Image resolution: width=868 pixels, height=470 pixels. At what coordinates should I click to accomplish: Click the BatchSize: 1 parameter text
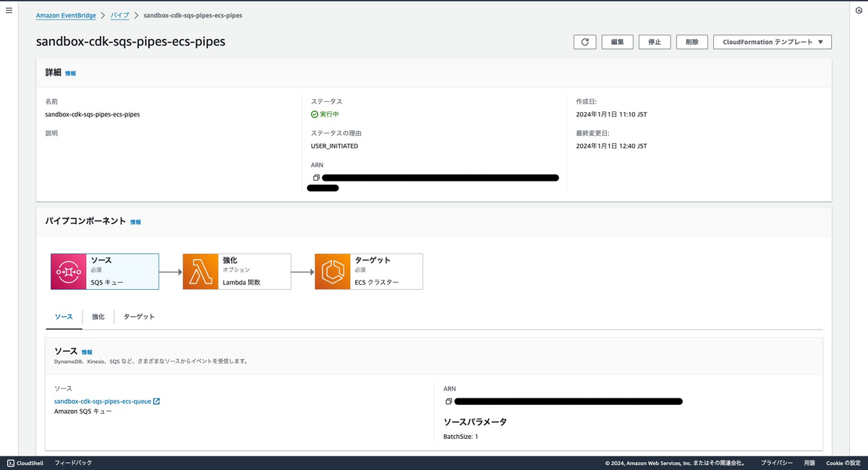click(461, 437)
